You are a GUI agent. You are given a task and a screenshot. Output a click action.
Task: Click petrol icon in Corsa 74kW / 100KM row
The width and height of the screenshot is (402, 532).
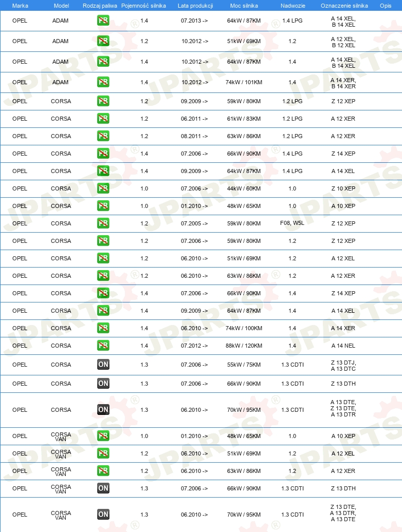tap(103, 328)
